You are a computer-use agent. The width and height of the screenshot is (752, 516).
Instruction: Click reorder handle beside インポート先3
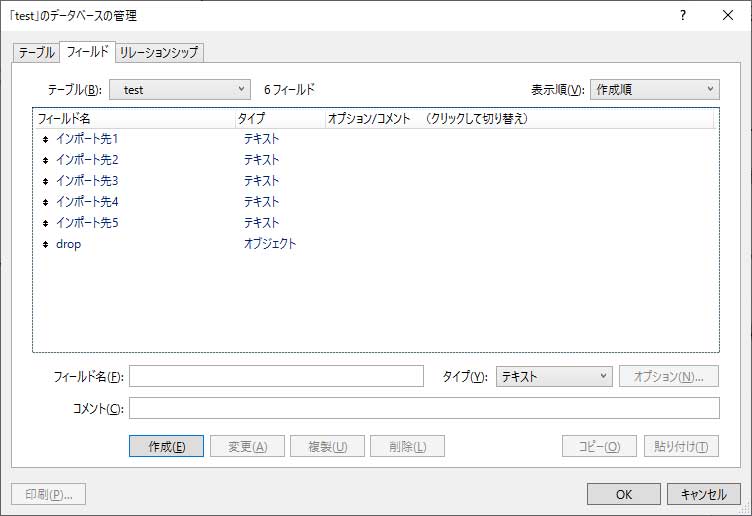pos(45,181)
